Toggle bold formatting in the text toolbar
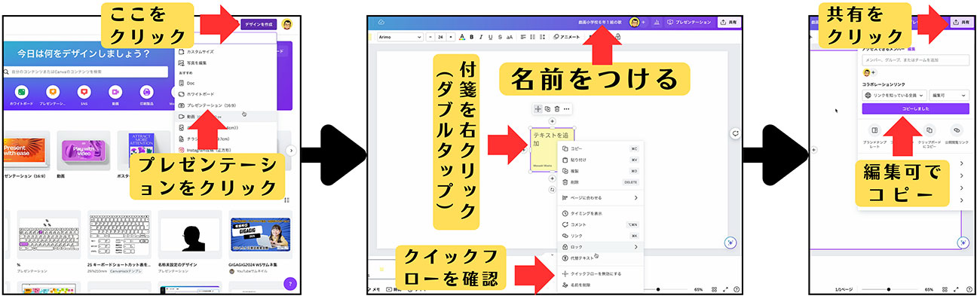980x299 pixels. coord(472,36)
